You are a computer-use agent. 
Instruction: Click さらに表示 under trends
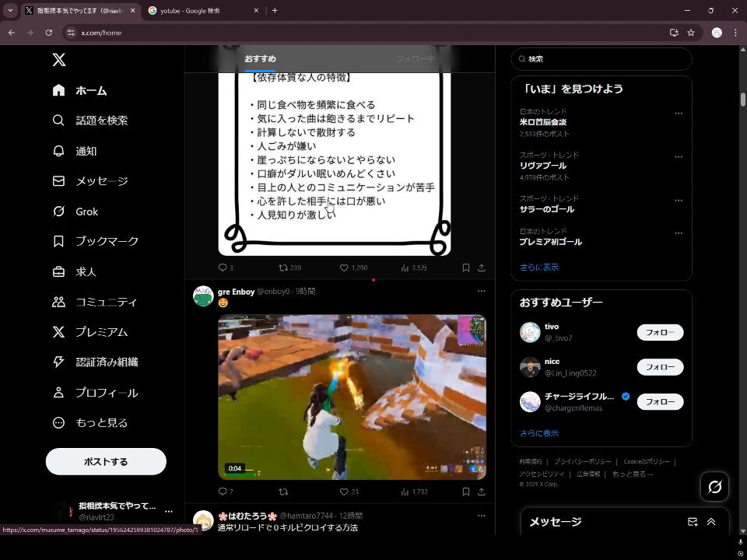tap(538, 267)
